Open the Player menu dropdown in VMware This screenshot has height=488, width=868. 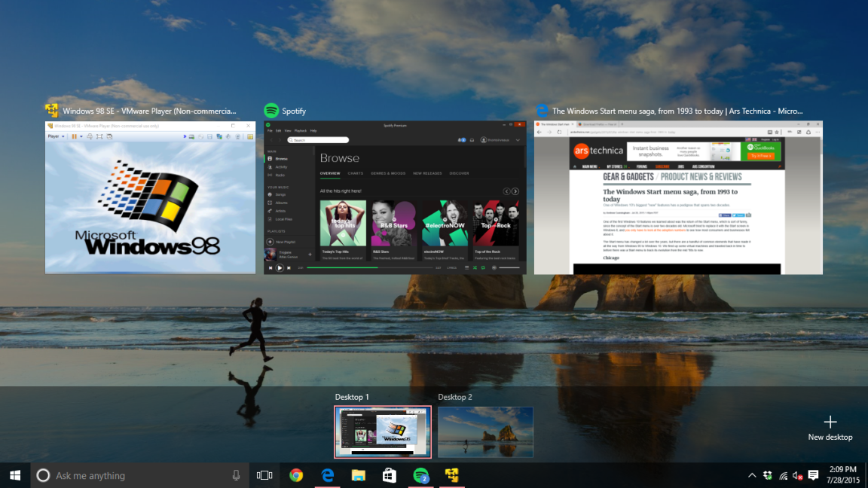(x=56, y=136)
